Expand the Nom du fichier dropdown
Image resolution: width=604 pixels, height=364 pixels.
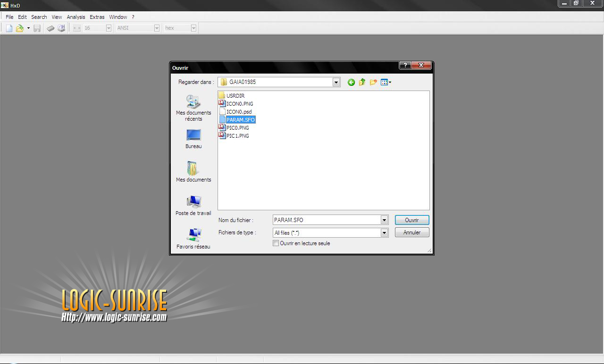pyautogui.click(x=384, y=220)
